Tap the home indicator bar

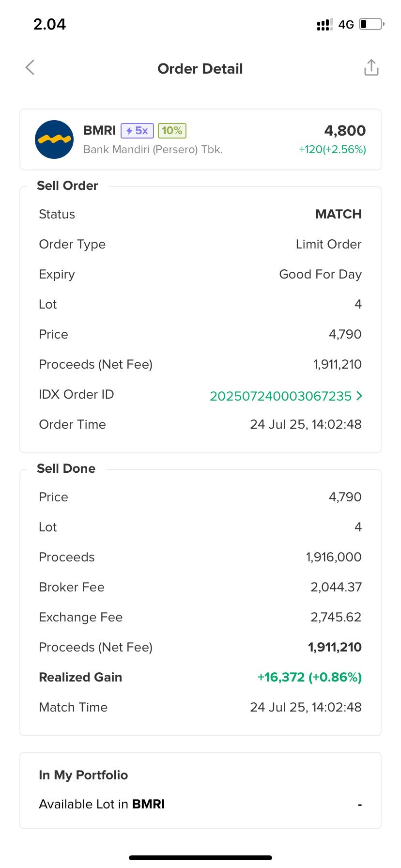point(200,858)
